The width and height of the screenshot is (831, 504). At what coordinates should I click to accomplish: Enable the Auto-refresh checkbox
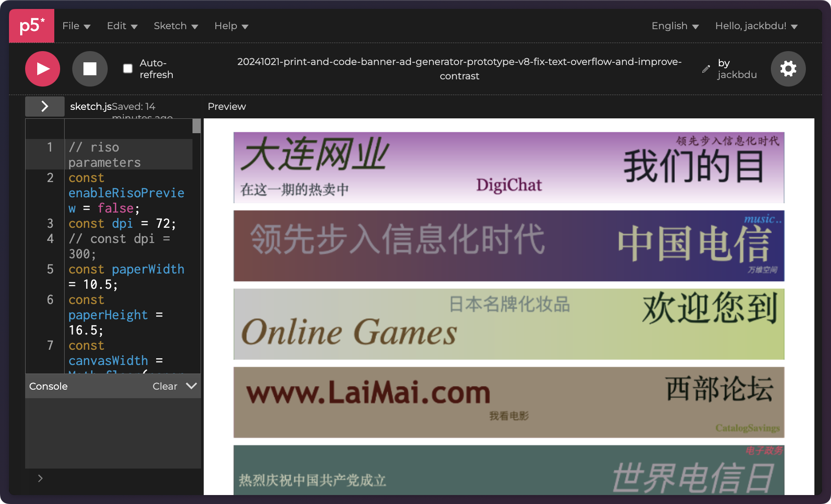[x=128, y=69]
